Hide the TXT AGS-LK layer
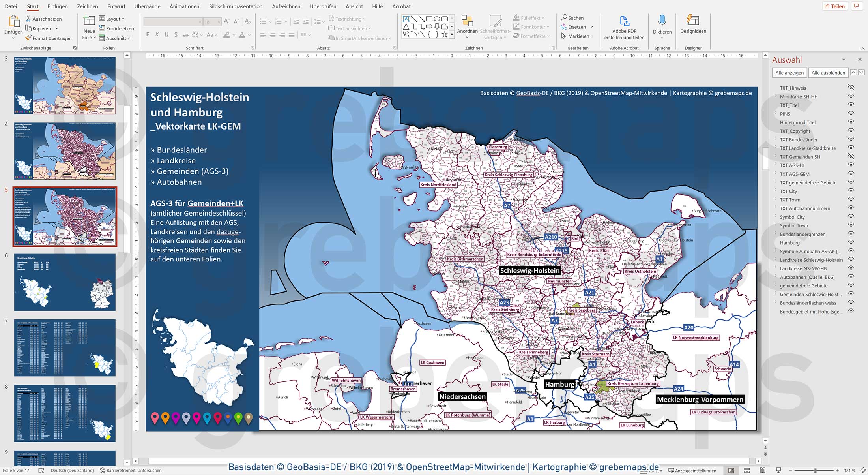Image resolution: width=868 pixels, height=475 pixels. (x=851, y=165)
